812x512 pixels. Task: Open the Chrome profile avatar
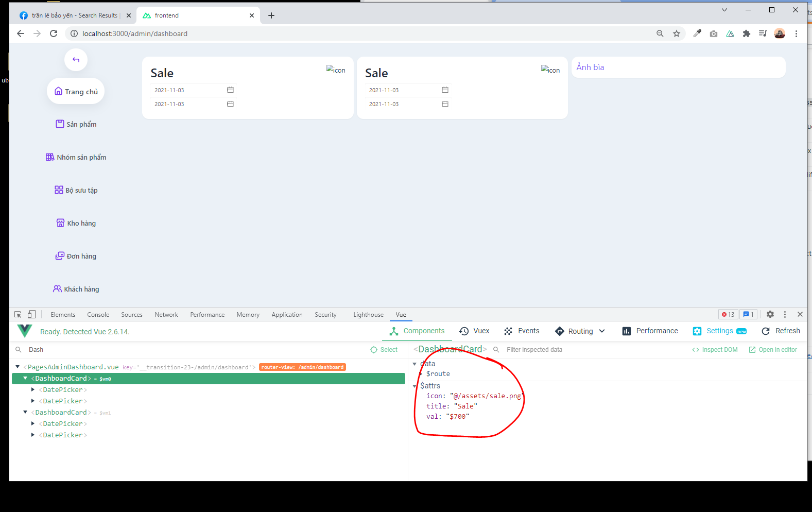[780, 33]
